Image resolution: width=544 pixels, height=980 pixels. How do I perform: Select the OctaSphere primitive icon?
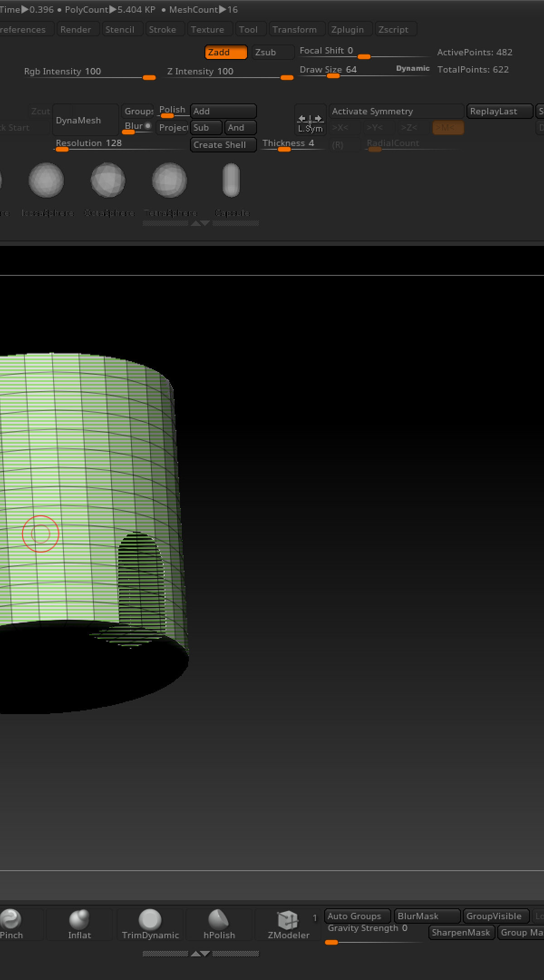(108, 181)
